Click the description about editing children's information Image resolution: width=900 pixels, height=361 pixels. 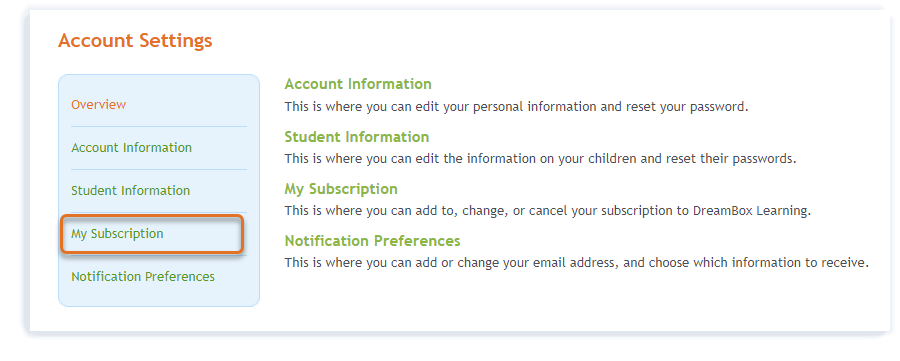[541, 159]
